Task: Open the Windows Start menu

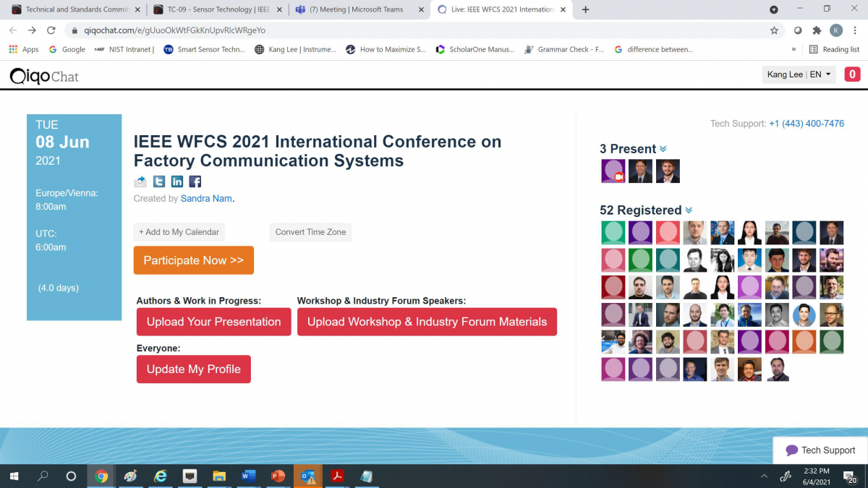Action: pyautogui.click(x=14, y=476)
